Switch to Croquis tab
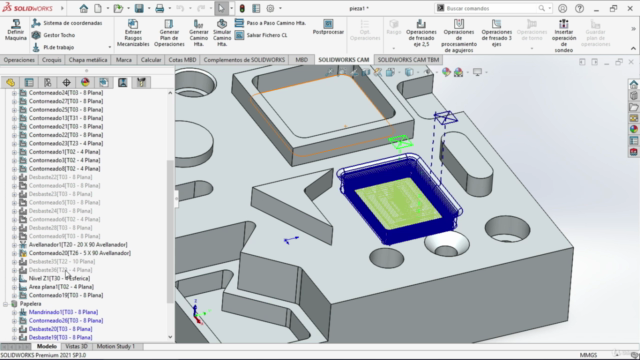 [51, 60]
